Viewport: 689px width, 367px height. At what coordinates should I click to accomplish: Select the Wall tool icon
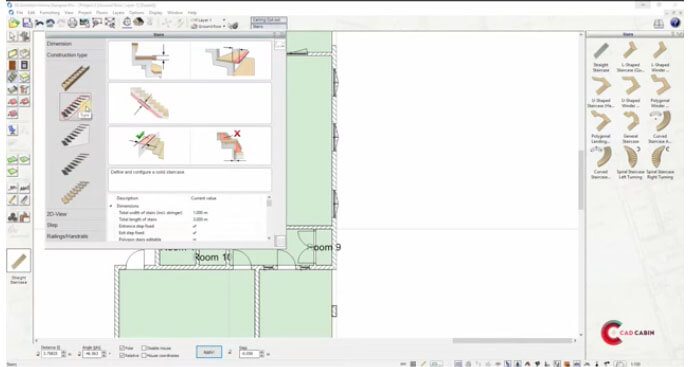click(12, 54)
